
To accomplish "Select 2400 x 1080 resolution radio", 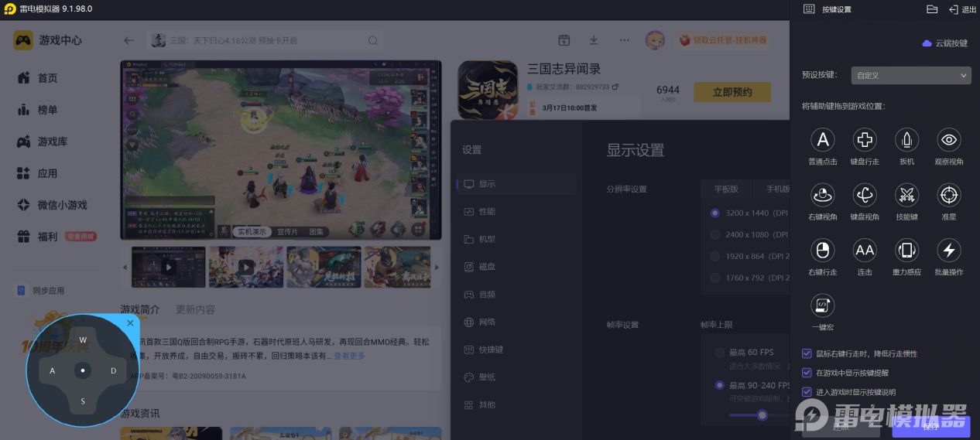I will click(x=714, y=234).
